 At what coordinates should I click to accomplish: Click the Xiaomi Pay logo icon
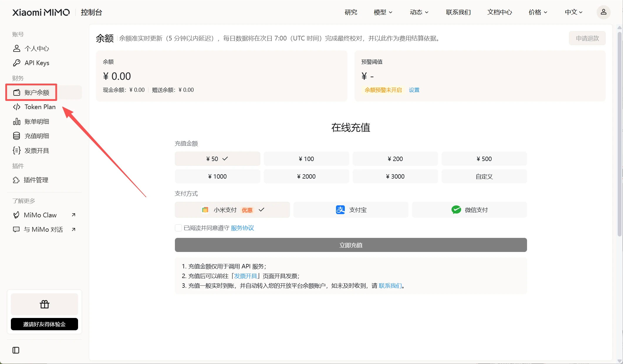(205, 210)
